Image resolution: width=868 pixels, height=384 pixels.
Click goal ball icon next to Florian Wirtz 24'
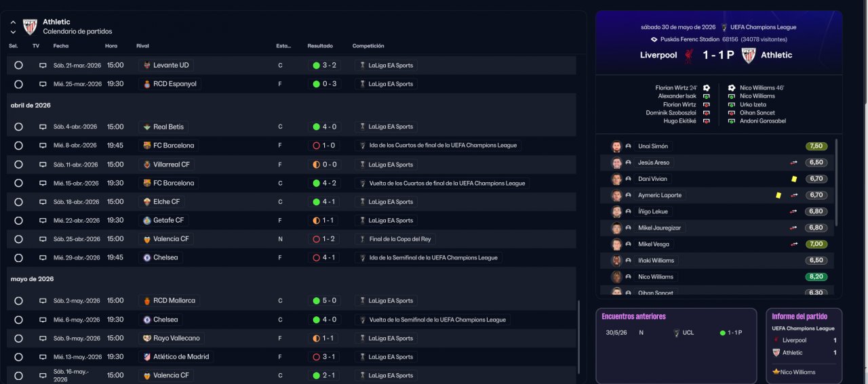click(x=706, y=88)
